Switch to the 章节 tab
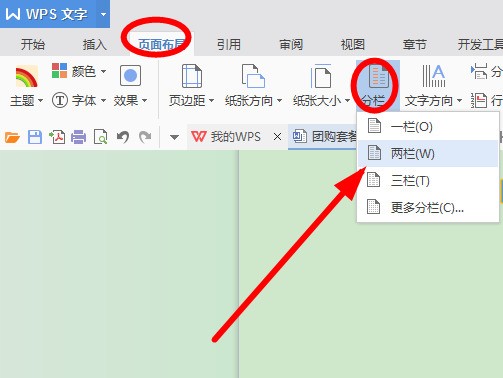This screenshot has width=503, height=378. (x=415, y=44)
